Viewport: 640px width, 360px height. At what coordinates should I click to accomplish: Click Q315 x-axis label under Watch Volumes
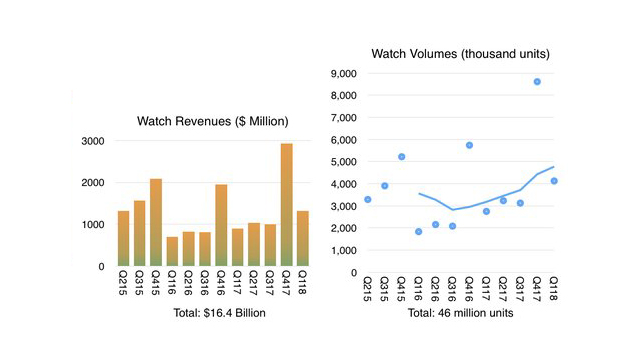pyautogui.click(x=384, y=289)
